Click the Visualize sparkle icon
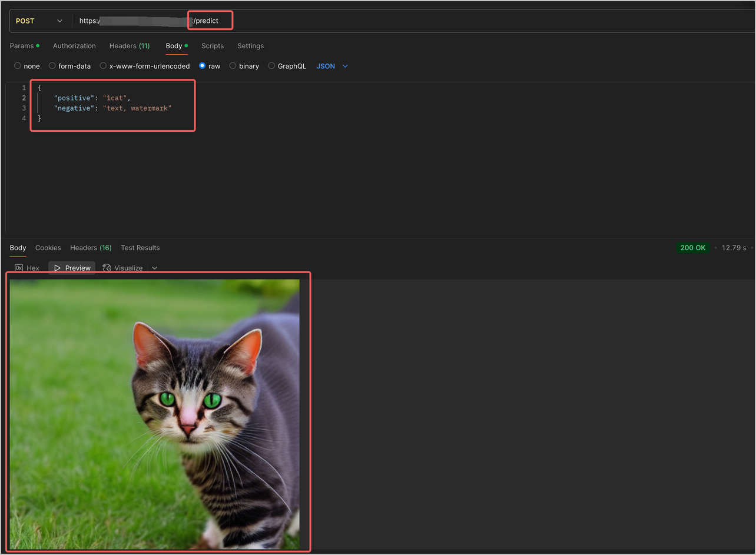The image size is (756, 555). coord(107,268)
